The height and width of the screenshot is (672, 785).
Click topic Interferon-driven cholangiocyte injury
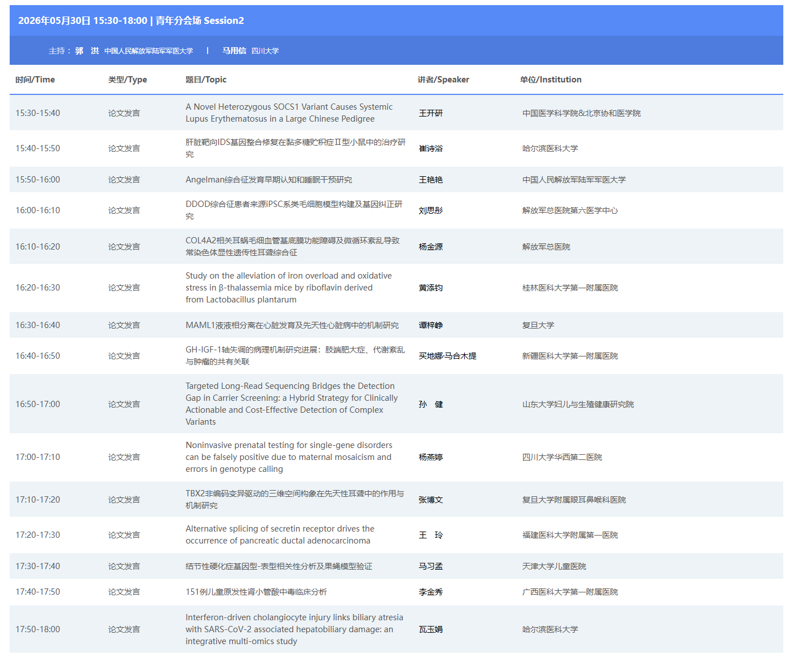(294, 629)
